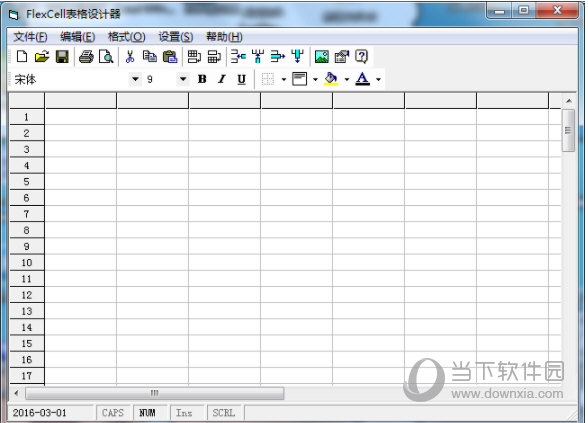
Task: Click the vertical scrollbar up arrow
Action: (569, 101)
